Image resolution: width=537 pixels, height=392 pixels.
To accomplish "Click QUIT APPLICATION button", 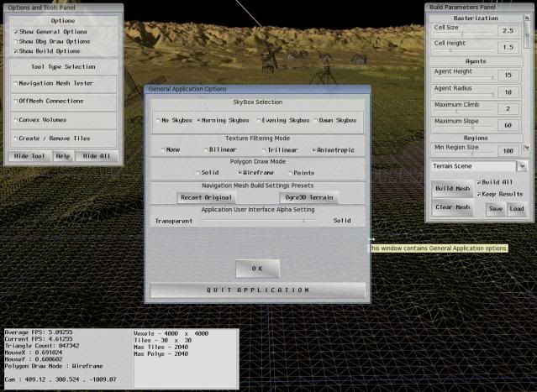I will (x=257, y=290).
